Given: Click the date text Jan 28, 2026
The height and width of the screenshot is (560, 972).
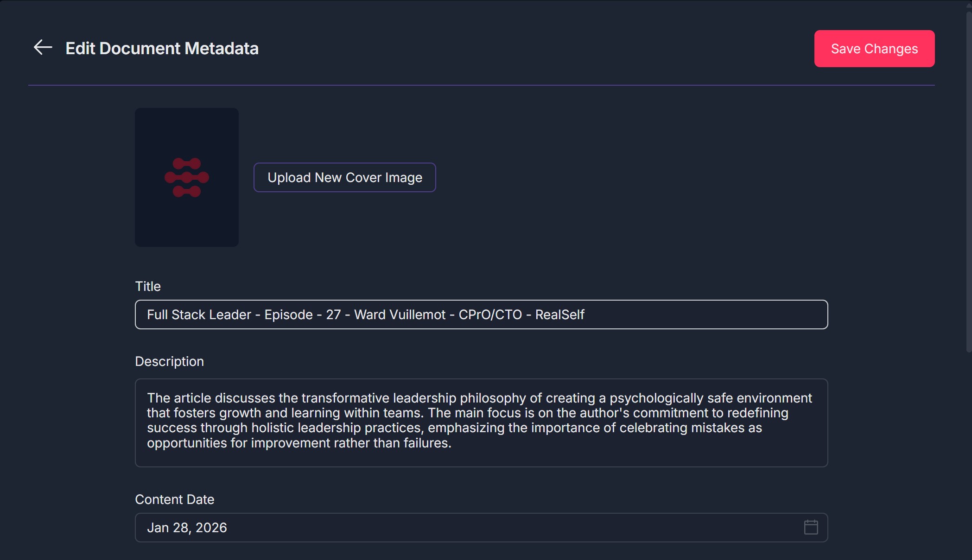Looking at the screenshot, I should click(187, 528).
